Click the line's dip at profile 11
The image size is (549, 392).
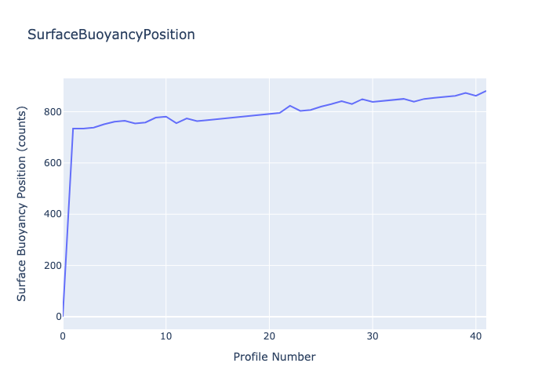(176, 123)
